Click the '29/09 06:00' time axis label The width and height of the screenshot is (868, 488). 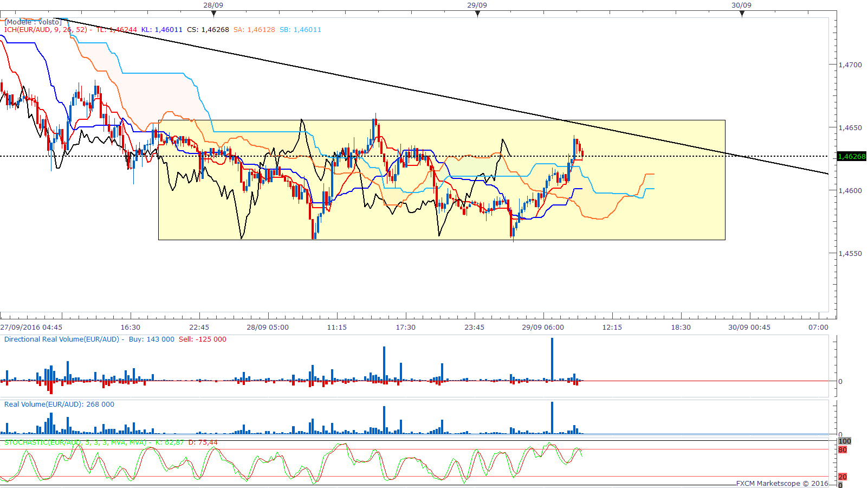click(x=543, y=327)
